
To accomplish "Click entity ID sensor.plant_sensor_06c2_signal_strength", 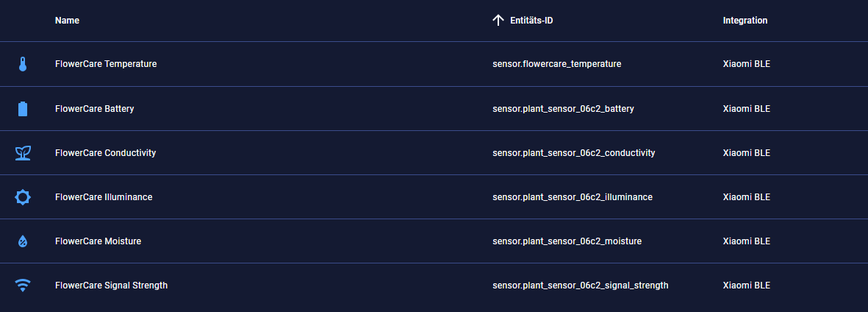I will point(580,286).
